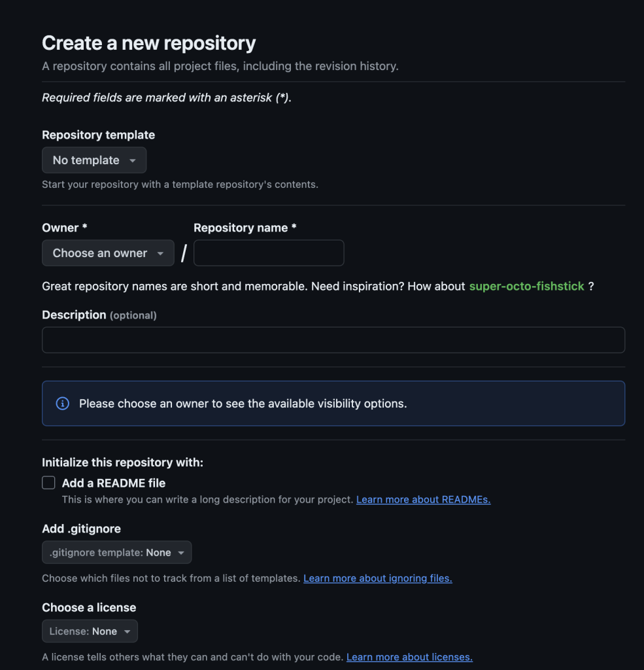Expand the License selector button

click(x=90, y=631)
